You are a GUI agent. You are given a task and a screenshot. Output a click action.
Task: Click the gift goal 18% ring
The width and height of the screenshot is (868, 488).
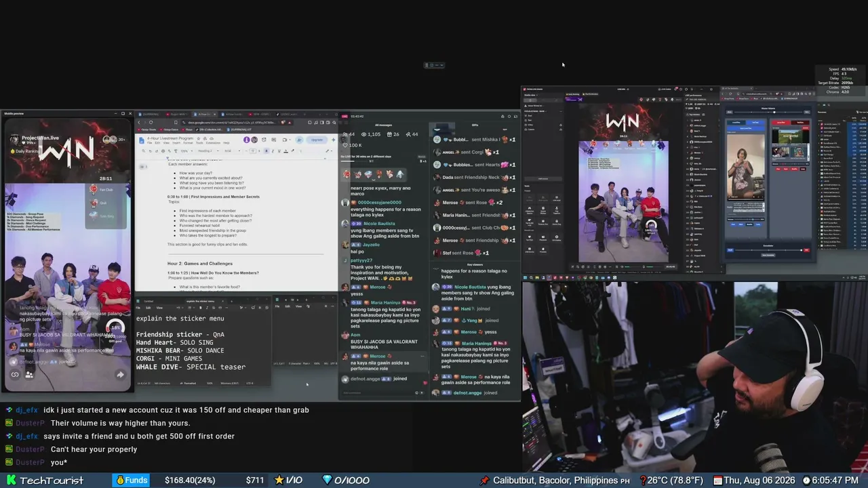115,329
